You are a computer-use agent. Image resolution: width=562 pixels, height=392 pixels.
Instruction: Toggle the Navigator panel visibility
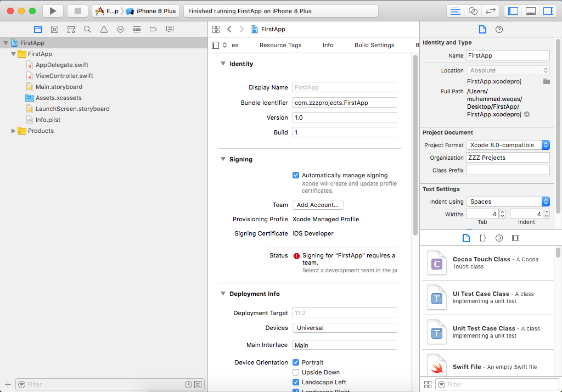(x=513, y=11)
